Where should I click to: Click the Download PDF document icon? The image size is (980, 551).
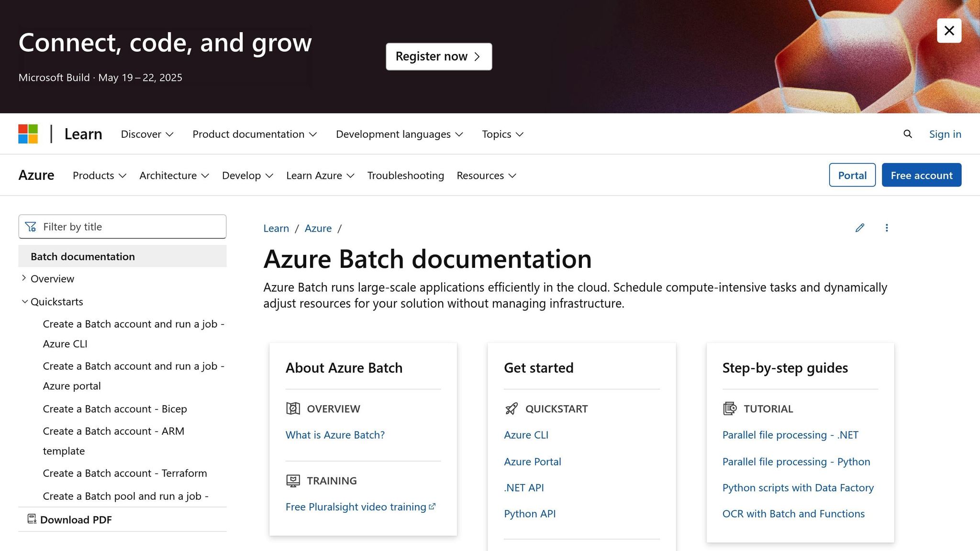(32, 519)
